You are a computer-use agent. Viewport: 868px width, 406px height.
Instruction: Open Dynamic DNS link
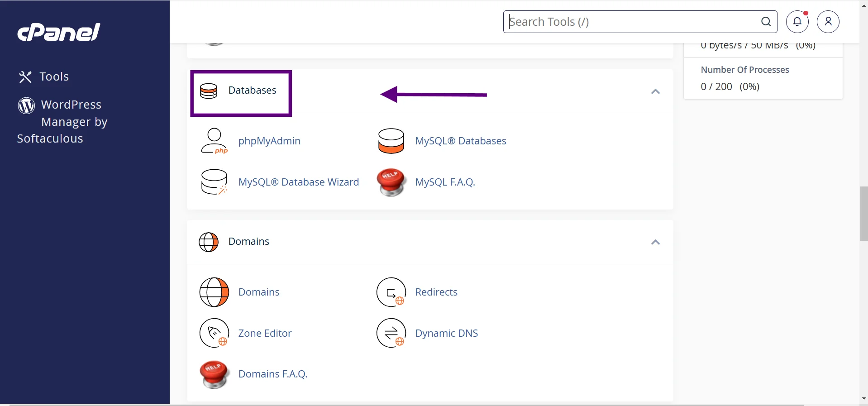tap(447, 333)
